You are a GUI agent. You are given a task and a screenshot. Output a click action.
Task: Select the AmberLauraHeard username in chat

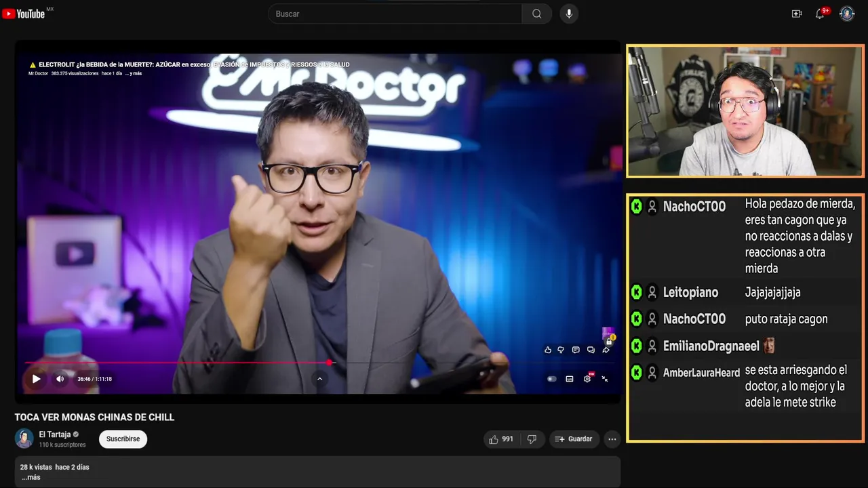pyautogui.click(x=701, y=373)
